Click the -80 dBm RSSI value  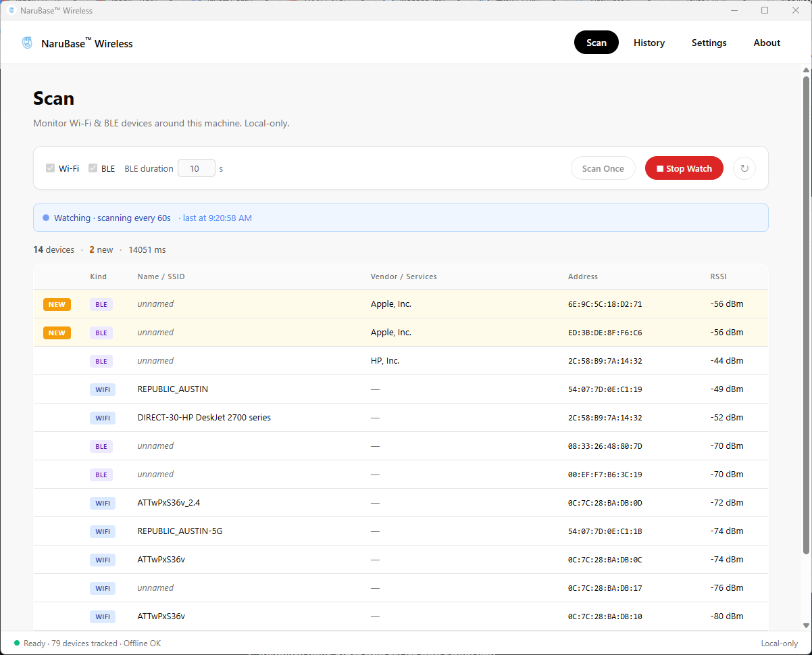pyautogui.click(x=727, y=616)
